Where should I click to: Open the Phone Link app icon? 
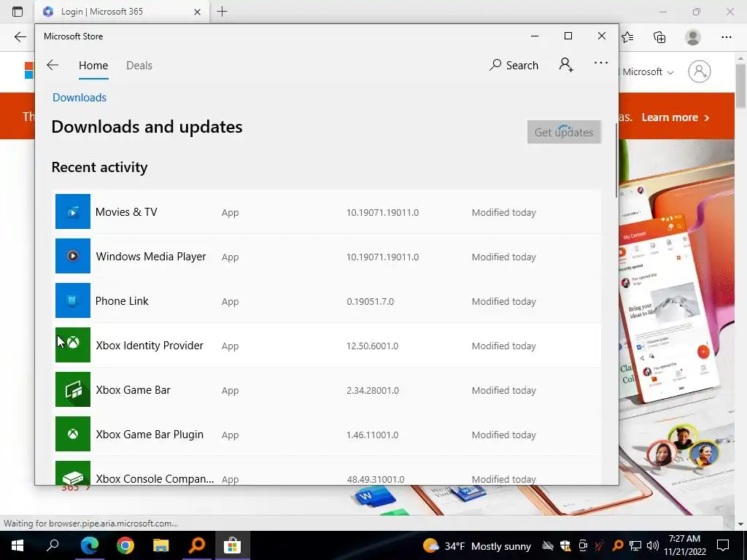(73, 300)
